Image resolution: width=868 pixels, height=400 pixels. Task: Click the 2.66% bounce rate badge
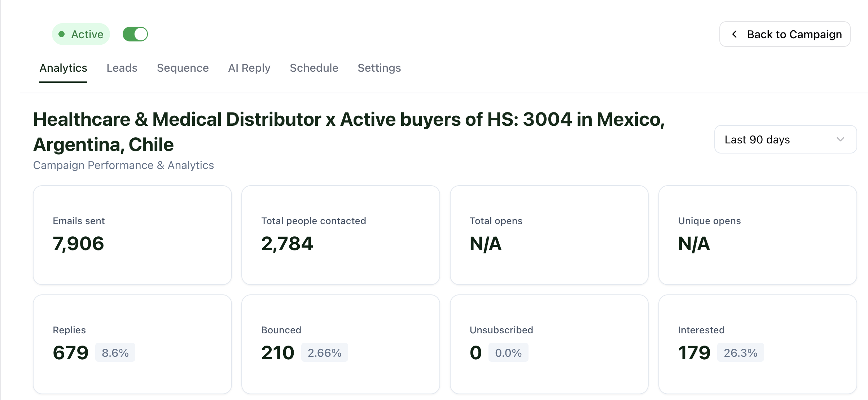pos(324,352)
